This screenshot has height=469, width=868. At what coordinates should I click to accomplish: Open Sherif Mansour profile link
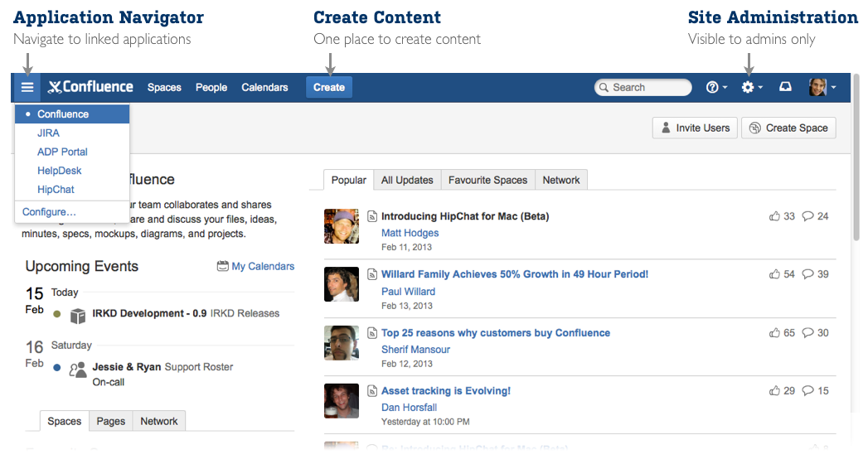coord(415,350)
